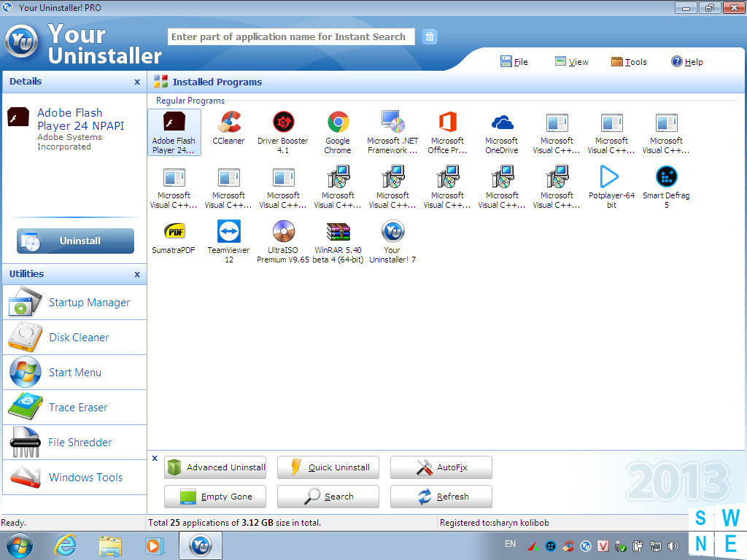Close the Details panel
747x560 pixels.
[137, 82]
